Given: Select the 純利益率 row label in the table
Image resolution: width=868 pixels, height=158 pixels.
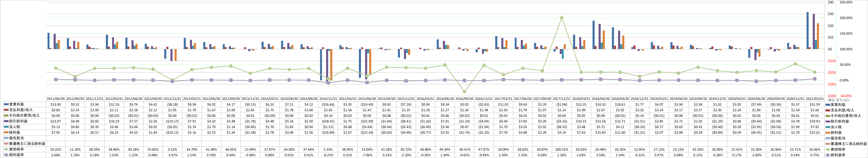Looking at the screenshot, I should 17,155.
